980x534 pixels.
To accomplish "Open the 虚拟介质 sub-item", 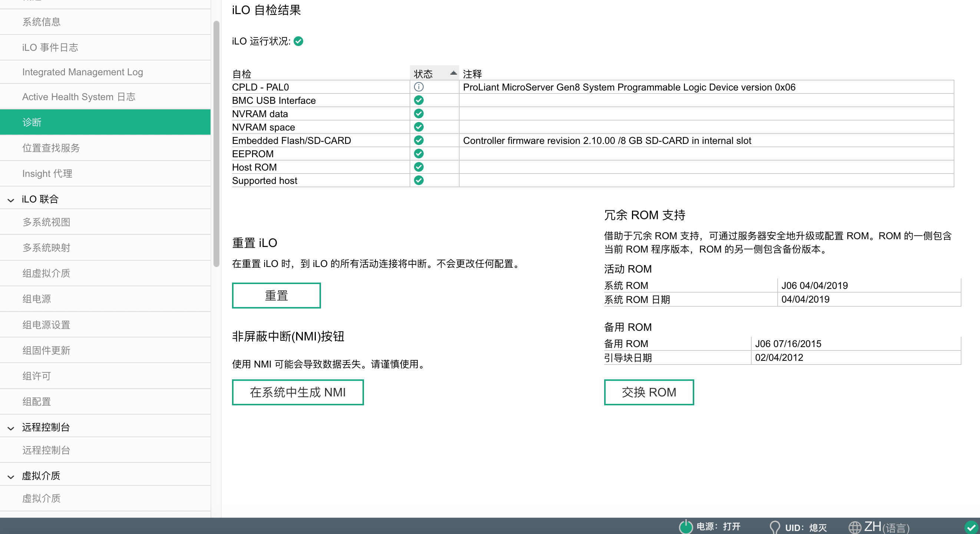I will [105, 498].
